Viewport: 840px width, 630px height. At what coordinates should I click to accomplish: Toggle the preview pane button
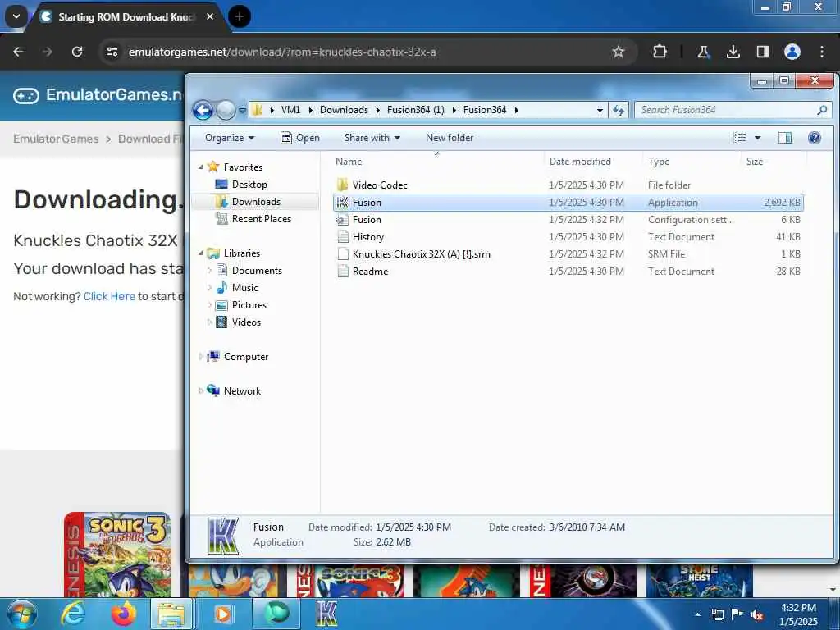(x=785, y=138)
